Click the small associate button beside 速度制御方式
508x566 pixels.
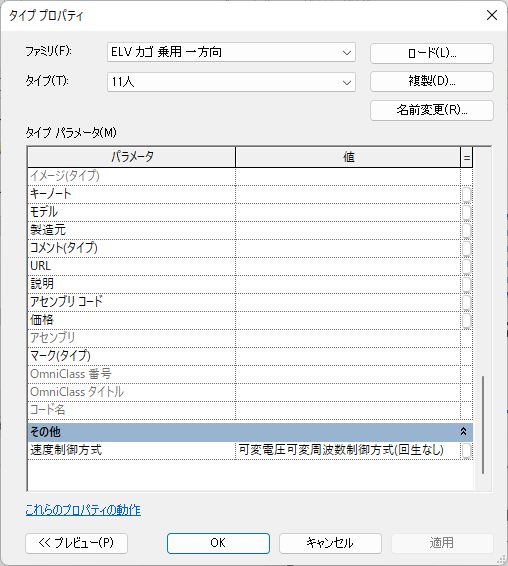point(466,450)
